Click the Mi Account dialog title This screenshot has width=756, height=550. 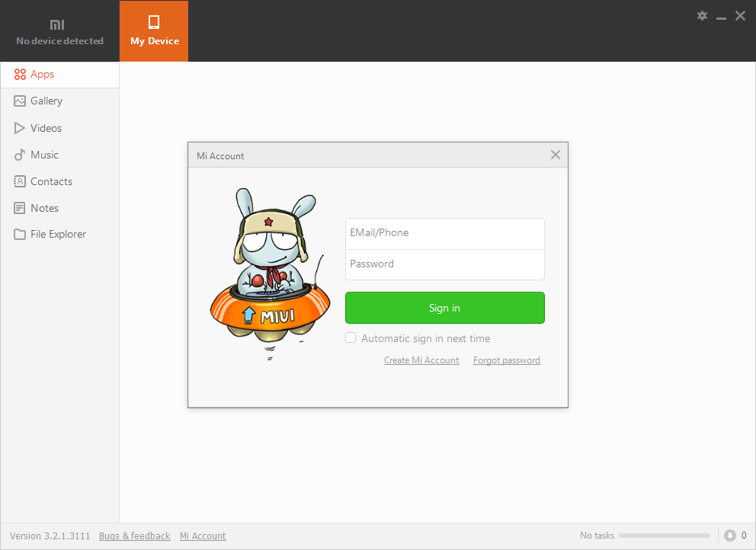point(220,155)
